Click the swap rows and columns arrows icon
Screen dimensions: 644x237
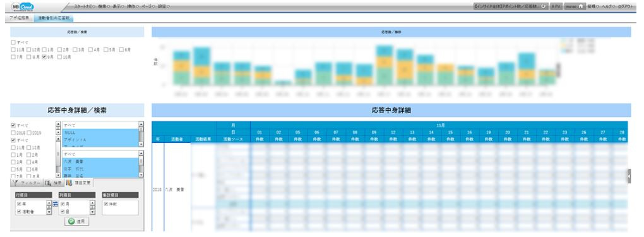(x=56, y=204)
